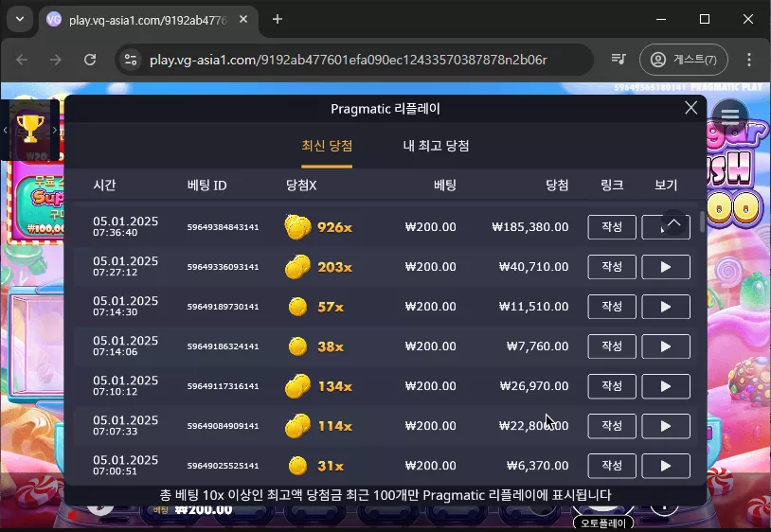Open the 게스트(7) profile button
This screenshot has width=771, height=532.
(684, 60)
